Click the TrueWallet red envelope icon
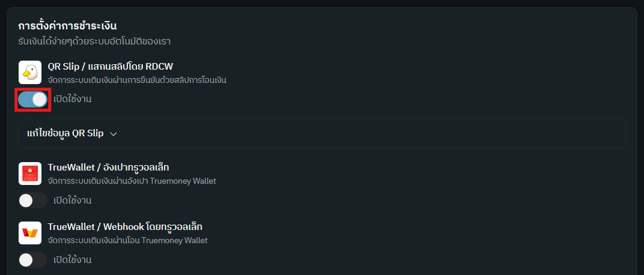 pos(30,173)
